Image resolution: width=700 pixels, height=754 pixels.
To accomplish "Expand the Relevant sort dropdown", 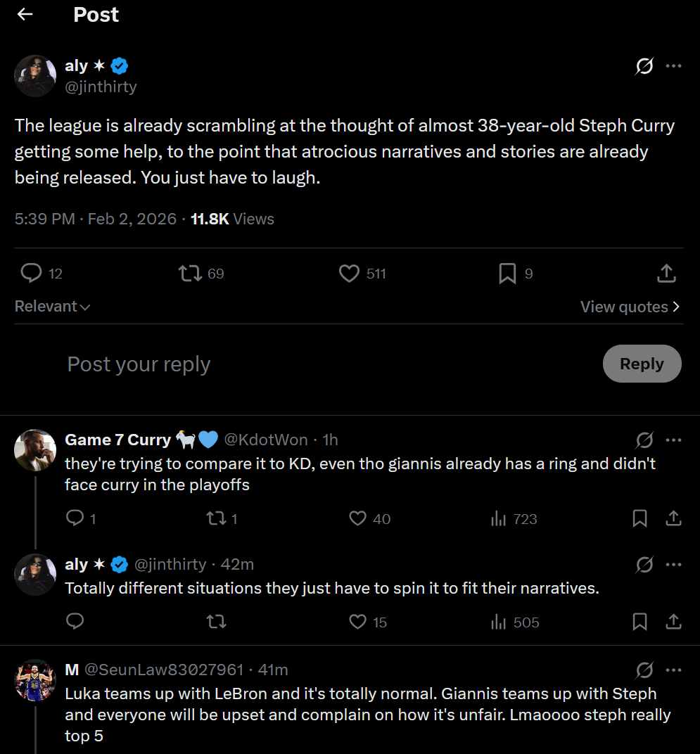I will click(x=53, y=307).
